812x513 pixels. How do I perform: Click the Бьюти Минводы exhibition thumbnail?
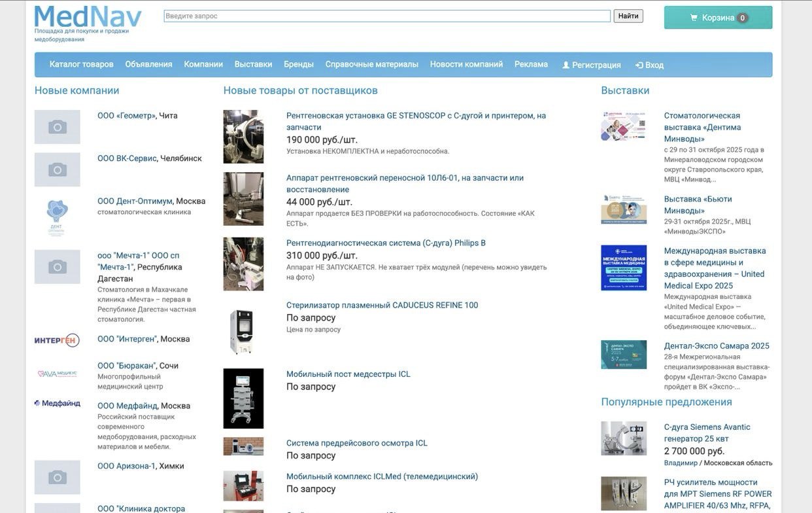coord(624,209)
